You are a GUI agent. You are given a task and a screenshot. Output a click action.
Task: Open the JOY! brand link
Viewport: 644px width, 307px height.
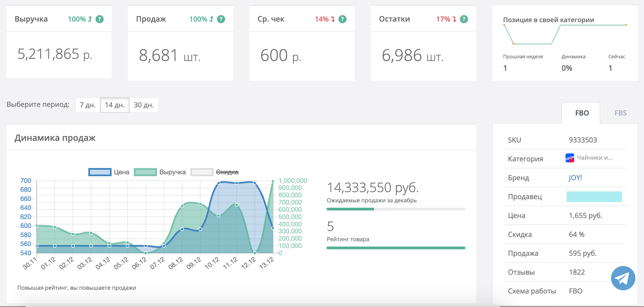coord(575,178)
